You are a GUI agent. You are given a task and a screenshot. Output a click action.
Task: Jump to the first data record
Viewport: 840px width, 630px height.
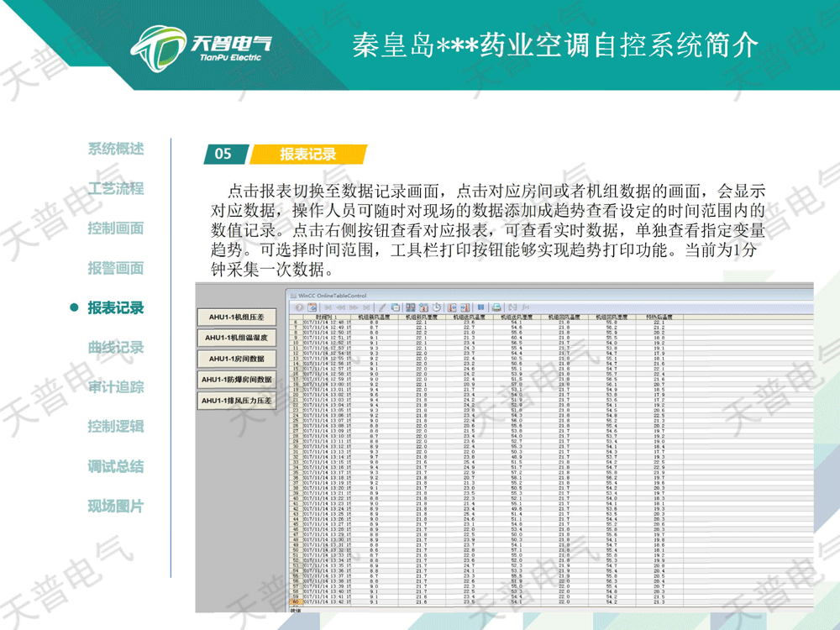(328, 307)
